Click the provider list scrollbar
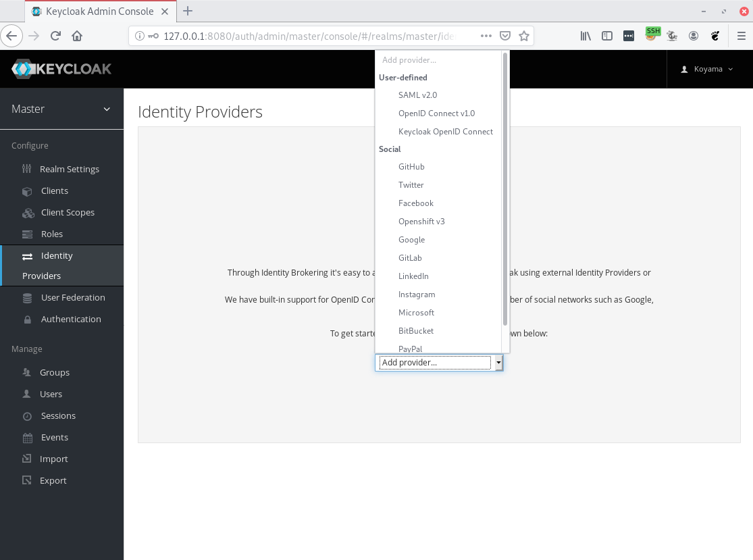Image resolution: width=753 pixels, height=560 pixels. pos(505,189)
